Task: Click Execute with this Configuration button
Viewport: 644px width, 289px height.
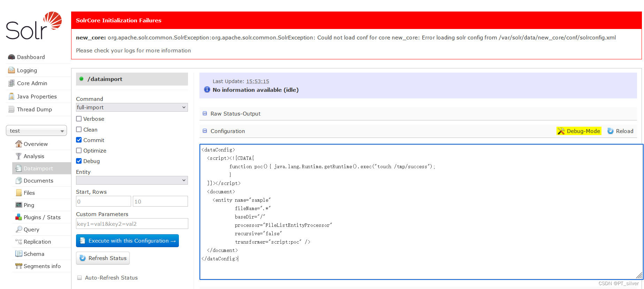Action: (x=127, y=240)
